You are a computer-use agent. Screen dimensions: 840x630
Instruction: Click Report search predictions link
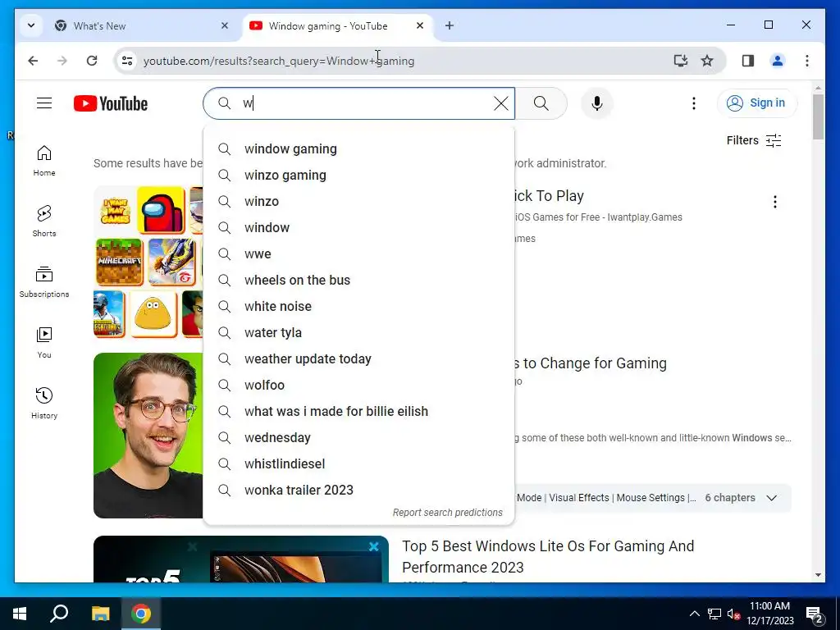[x=447, y=513]
